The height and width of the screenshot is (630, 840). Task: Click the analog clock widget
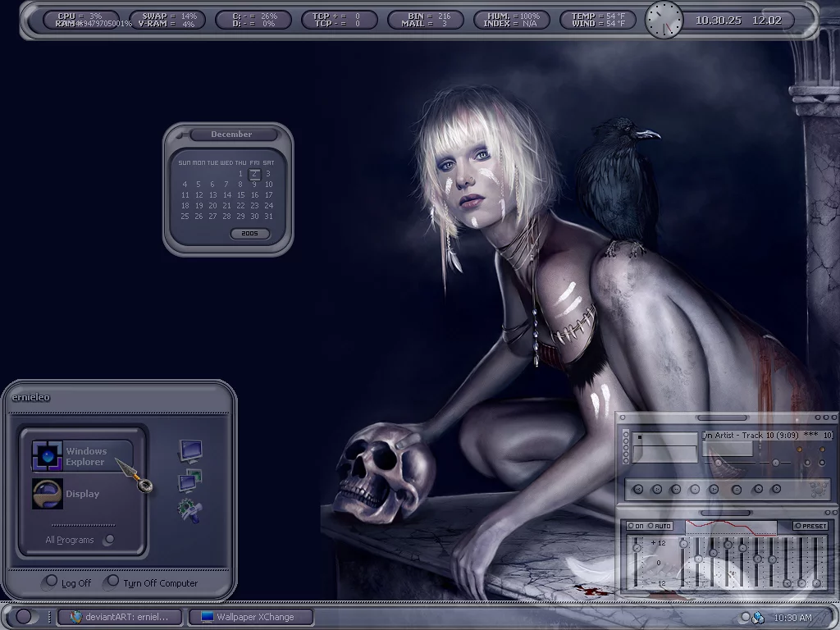click(664, 20)
